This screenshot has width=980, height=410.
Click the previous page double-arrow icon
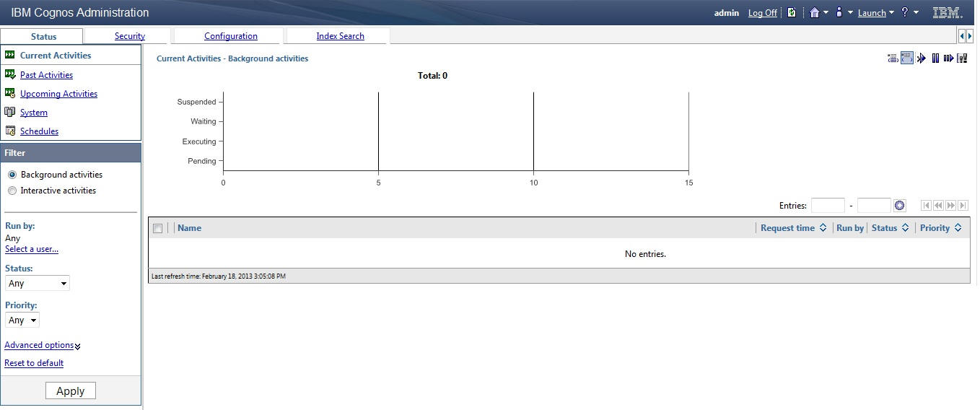[938, 206]
